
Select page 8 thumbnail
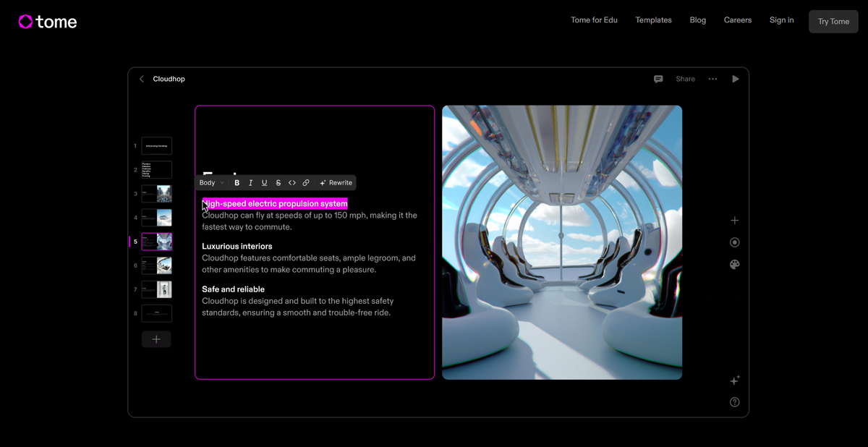pyautogui.click(x=157, y=313)
